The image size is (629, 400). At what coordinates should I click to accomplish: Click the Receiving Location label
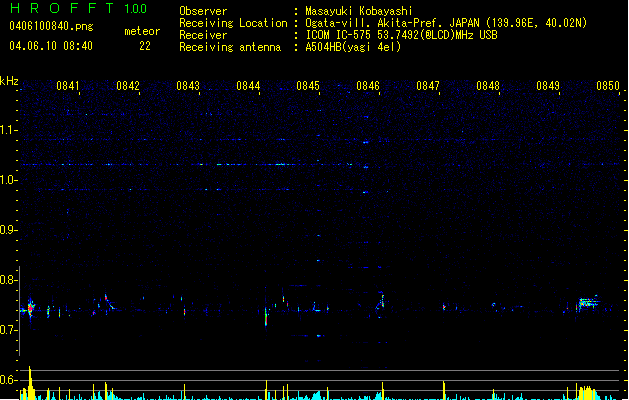click(233, 23)
